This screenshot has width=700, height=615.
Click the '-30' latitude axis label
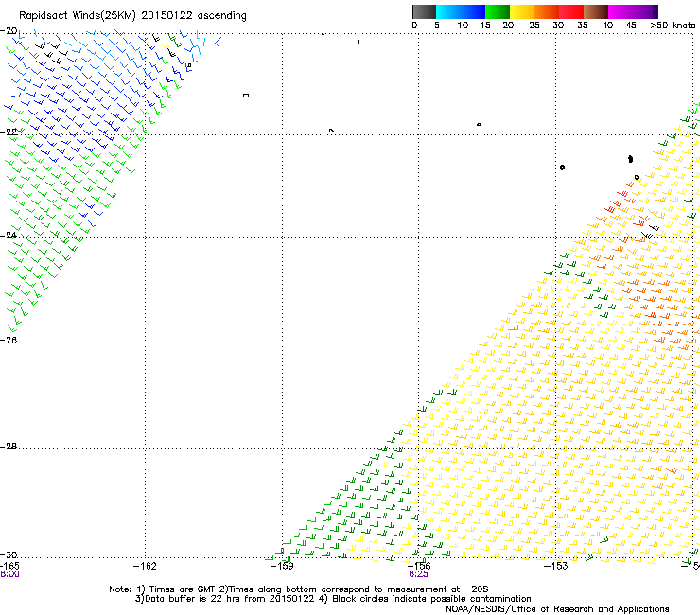[x=9, y=554]
